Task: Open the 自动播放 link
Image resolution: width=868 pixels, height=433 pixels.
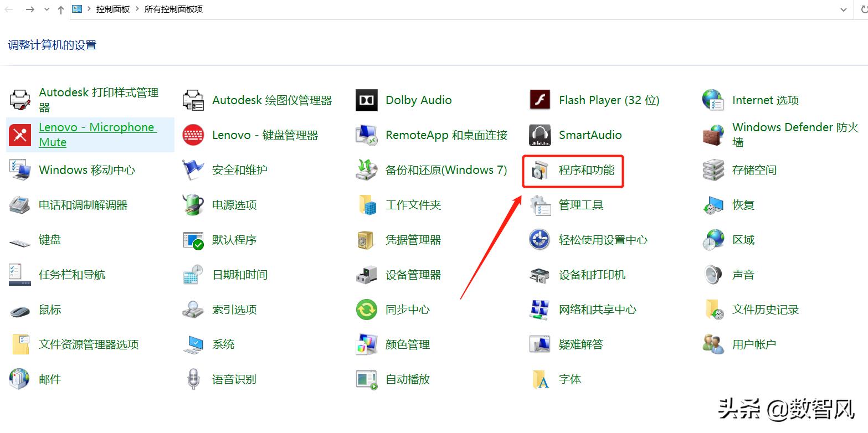Action: pos(408,379)
